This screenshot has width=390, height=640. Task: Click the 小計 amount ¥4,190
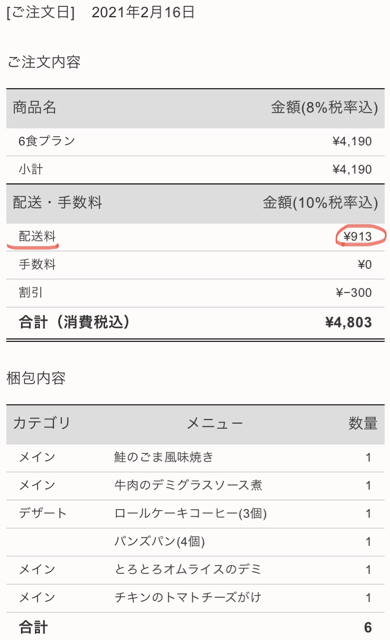click(352, 169)
